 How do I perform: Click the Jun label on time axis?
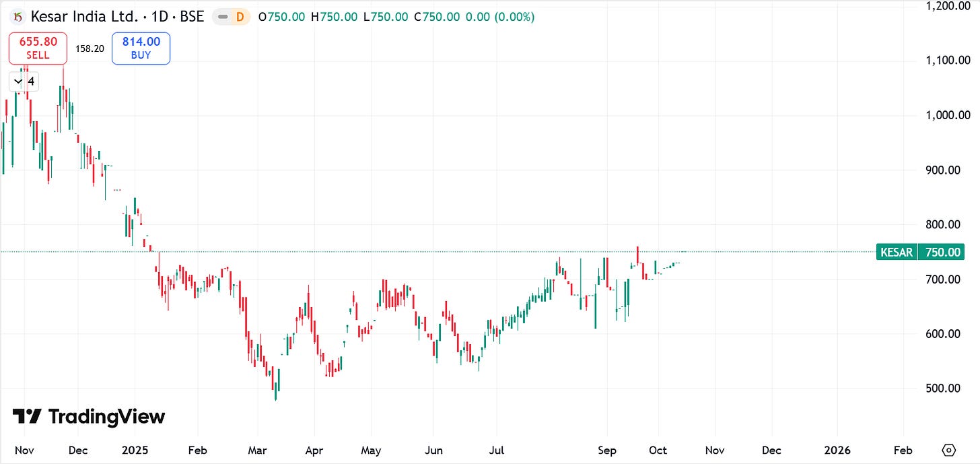tap(434, 450)
